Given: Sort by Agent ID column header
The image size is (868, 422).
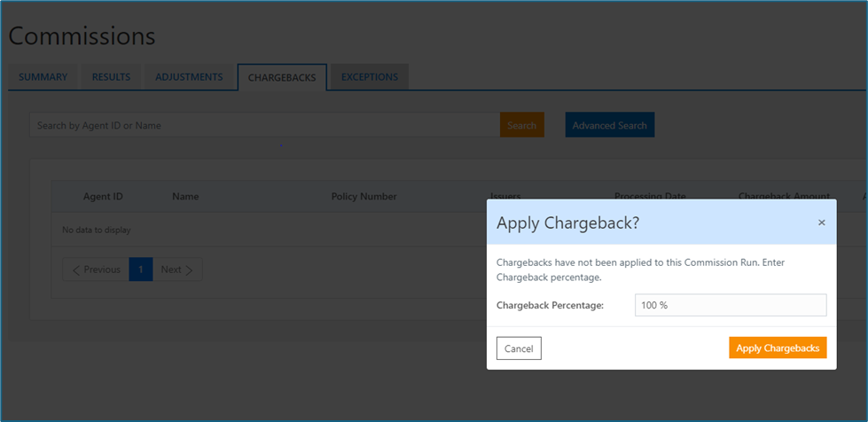Looking at the screenshot, I should [103, 197].
